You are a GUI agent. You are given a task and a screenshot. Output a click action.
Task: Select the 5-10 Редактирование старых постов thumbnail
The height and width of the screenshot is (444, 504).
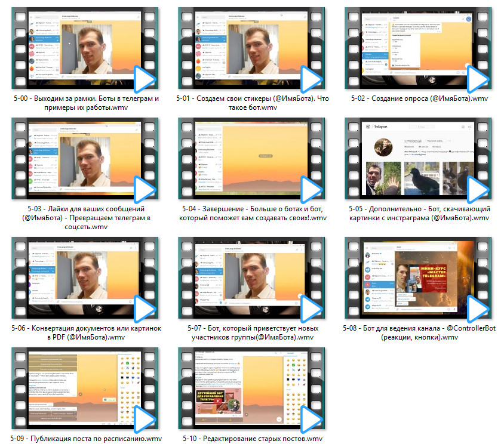click(x=251, y=388)
